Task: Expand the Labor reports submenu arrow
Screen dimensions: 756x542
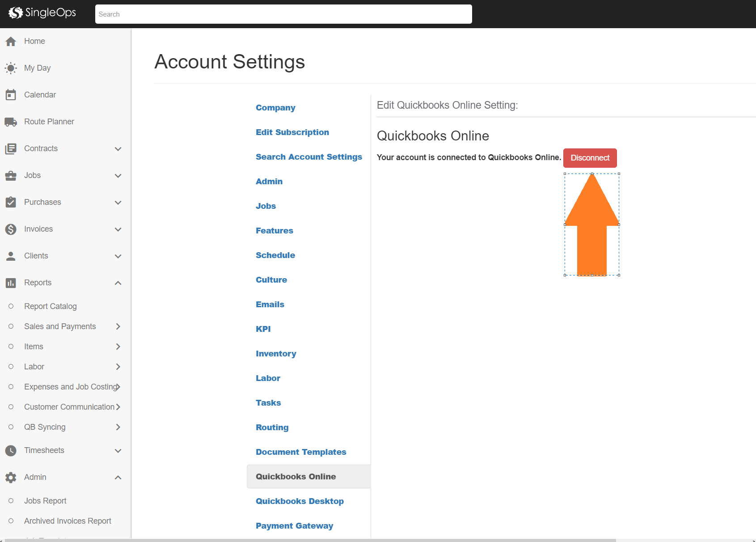Action: pyautogui.click(x=118, y=367)
